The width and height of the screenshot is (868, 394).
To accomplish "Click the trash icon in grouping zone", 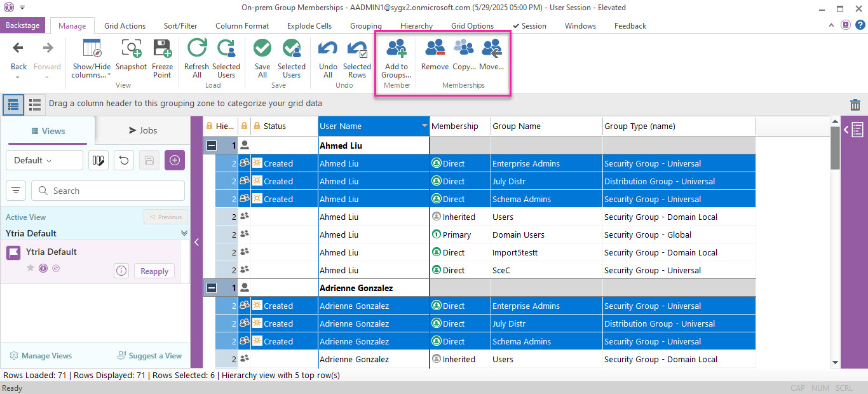I will (x=855, y=105).
